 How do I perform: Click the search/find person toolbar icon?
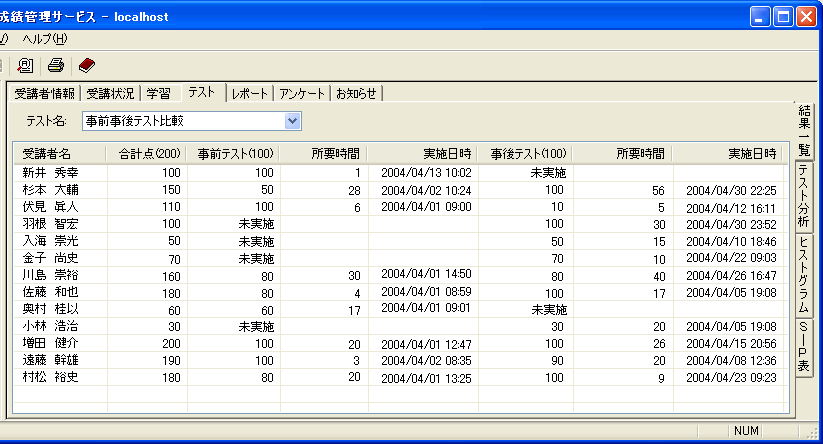click(25, 66)
